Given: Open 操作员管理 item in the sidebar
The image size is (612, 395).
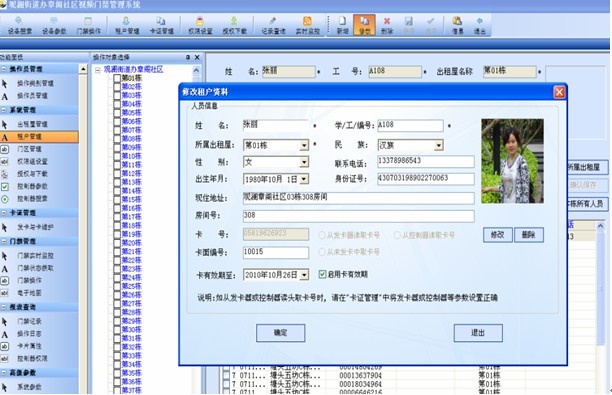Looking at the screenshot, I should pos(32,96).
